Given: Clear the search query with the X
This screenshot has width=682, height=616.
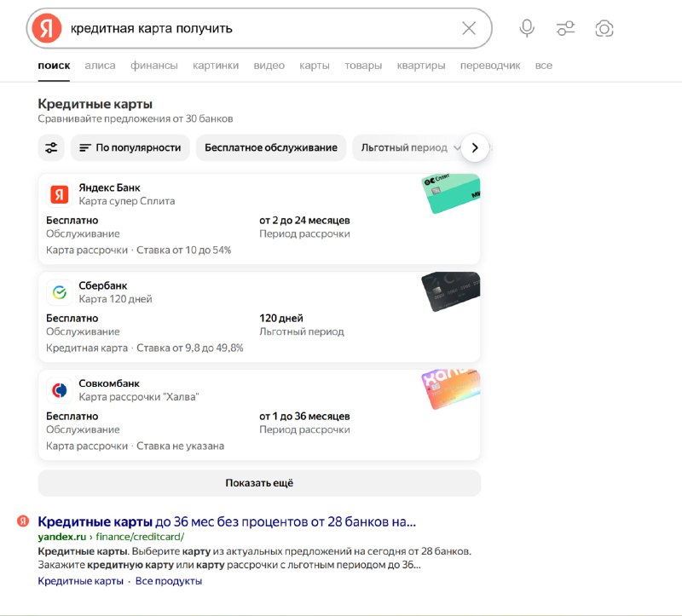Looking at the screenshot, I should point(468,28).
